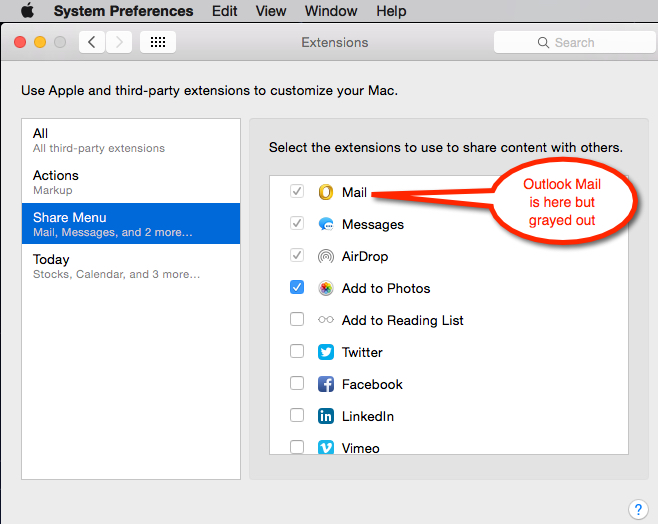The image size is (658, 524).
Task: Select the All third-party extensions category
Action: tap(131, 140)
